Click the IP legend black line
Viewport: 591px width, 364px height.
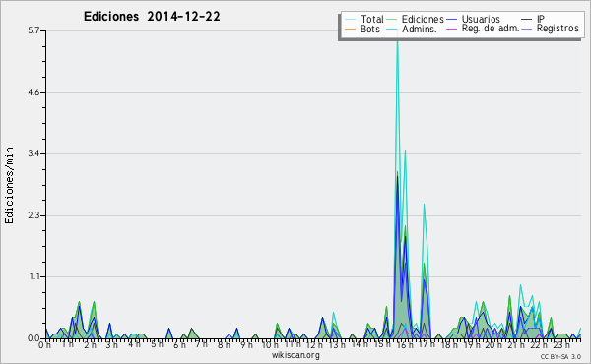(x=527, y=20)
